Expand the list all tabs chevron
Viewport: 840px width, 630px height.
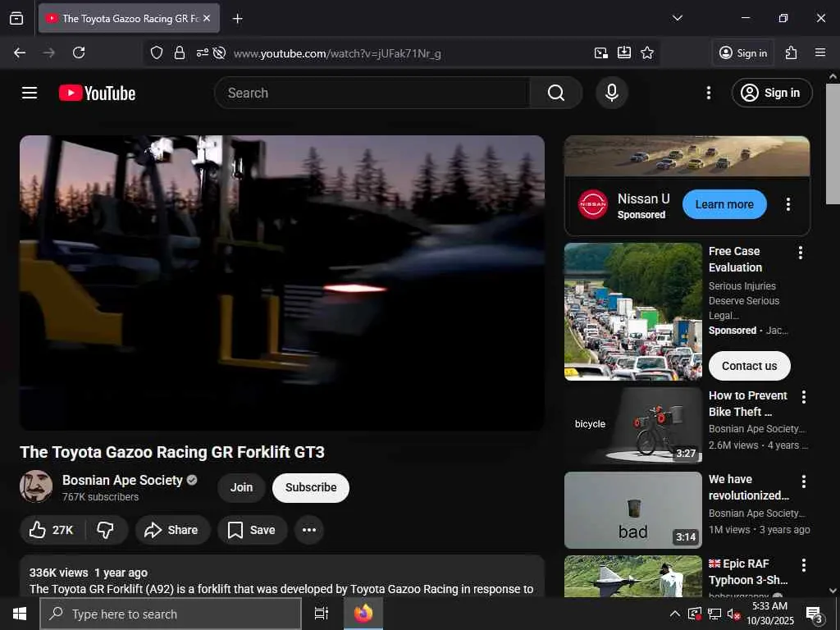click(x=677, y=18)
